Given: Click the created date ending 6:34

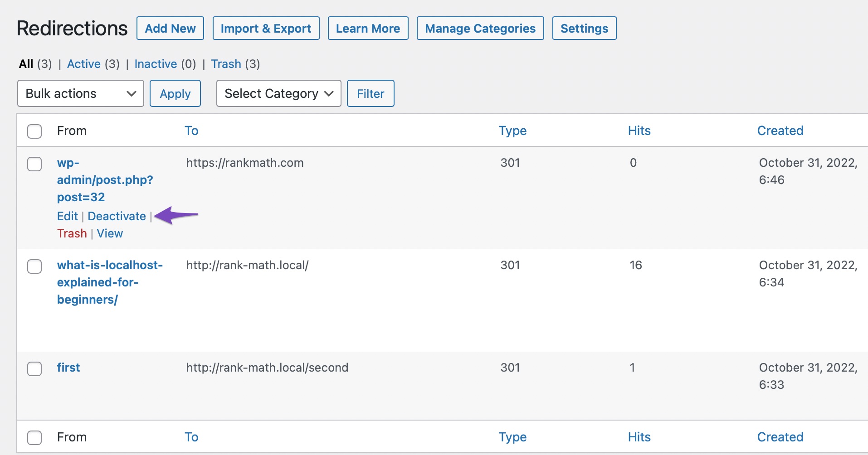Looking at the screenshot, I should tap(808, 274).
